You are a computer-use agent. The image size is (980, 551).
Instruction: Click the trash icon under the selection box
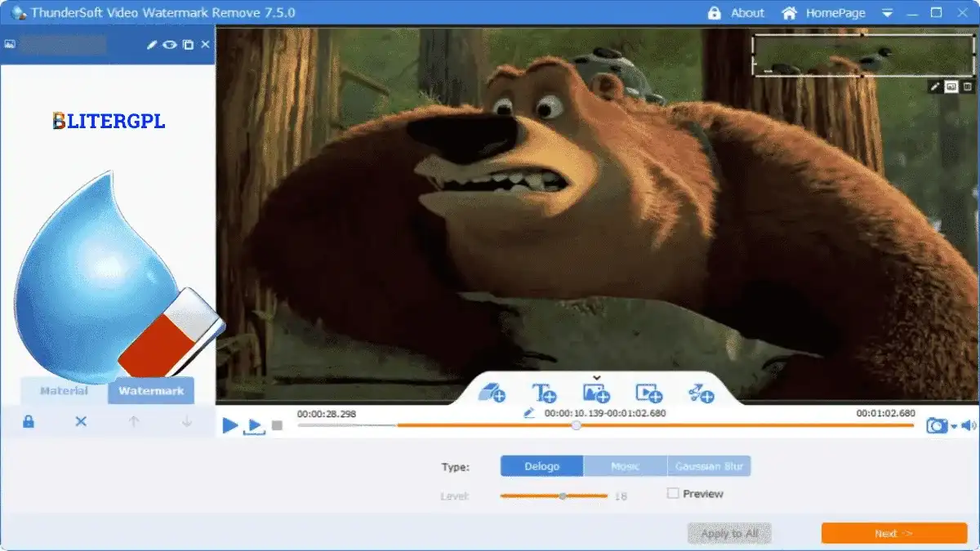968,87
